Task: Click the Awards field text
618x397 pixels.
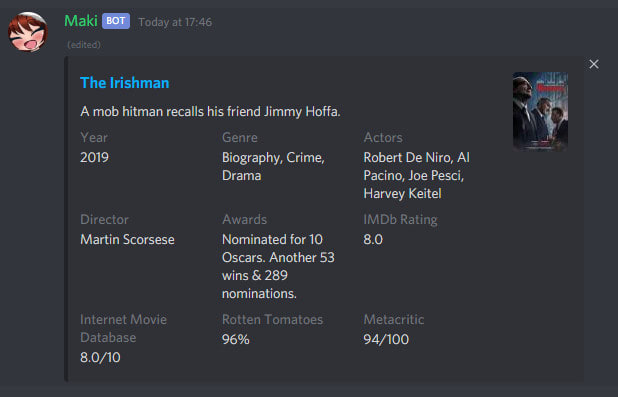Action: point(278,266)
